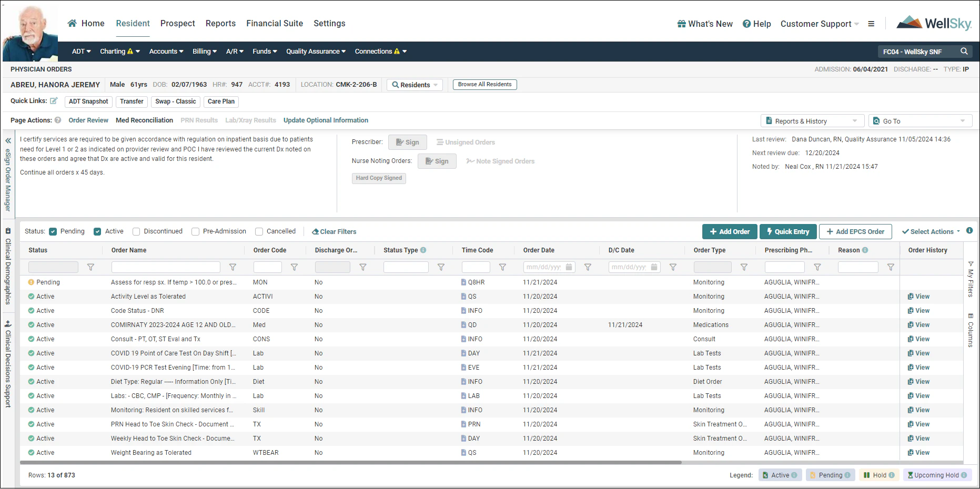Image resolution: width=980 pixels, height=489 pixels.
Task: Select the Resident navigation tab
Action: pos(133,23)
